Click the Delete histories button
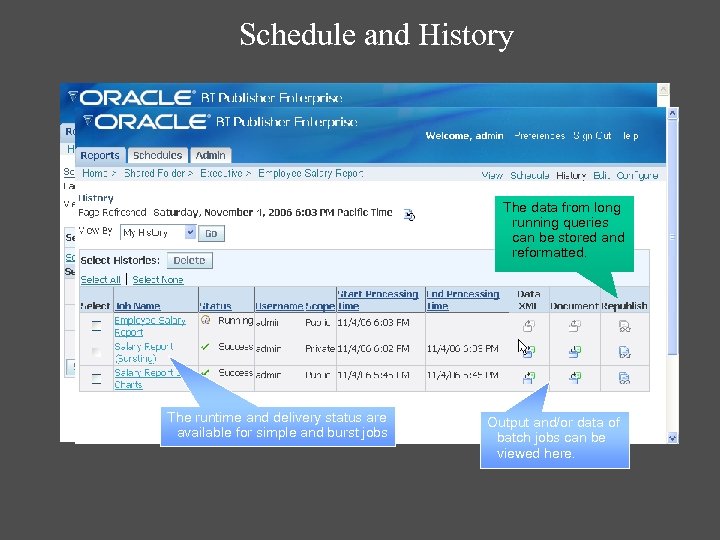Viewport: 720px width, 540px height. [189, 260]
